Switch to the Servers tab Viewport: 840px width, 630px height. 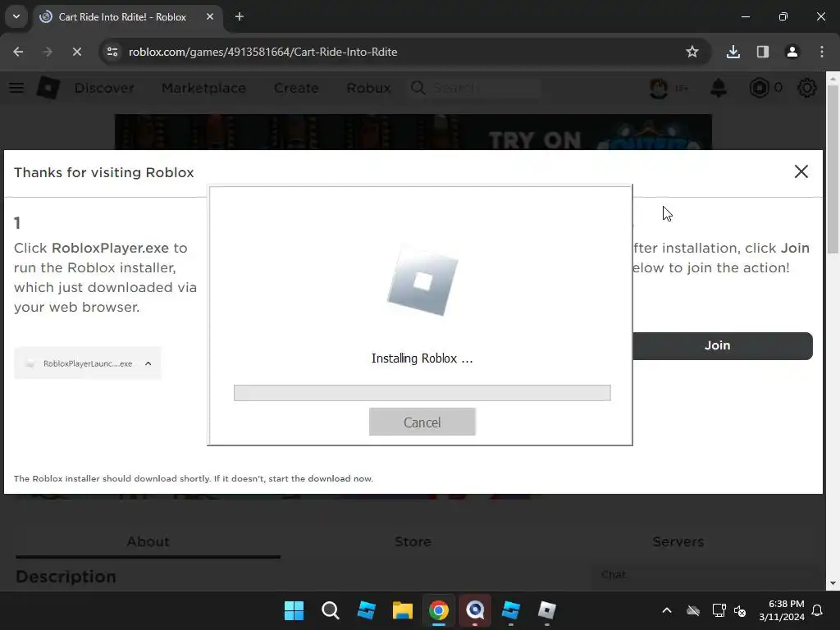tap(678, 541)
